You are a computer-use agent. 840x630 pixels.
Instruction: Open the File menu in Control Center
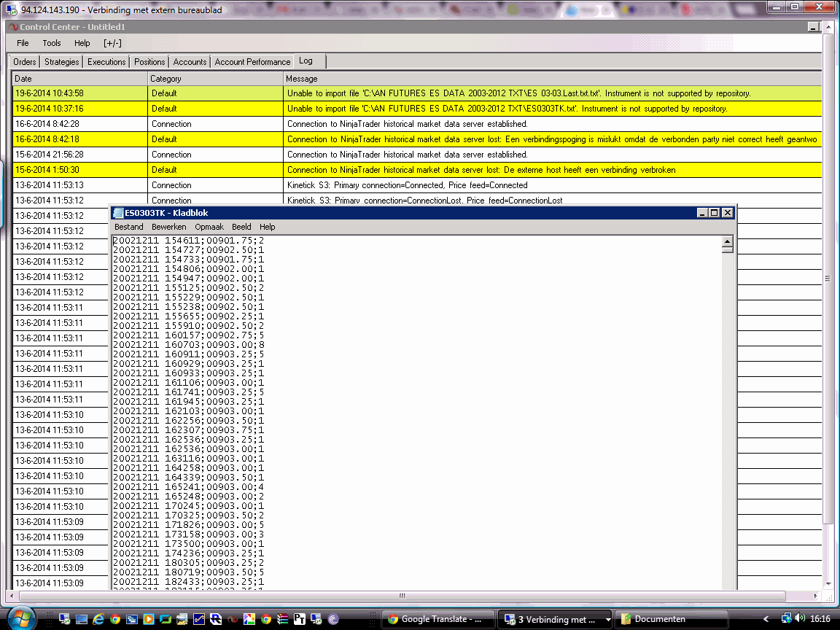tap(23, 44)
